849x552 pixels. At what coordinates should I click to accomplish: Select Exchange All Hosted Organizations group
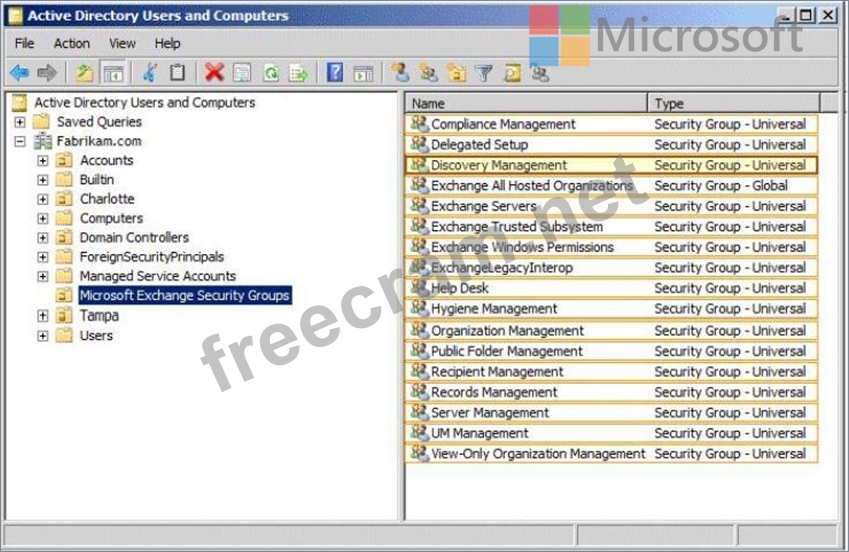(x=611, y=185)
